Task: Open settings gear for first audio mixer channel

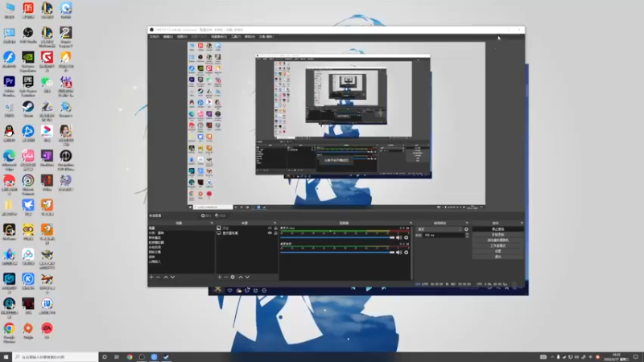Action: (x=407, y=237)
